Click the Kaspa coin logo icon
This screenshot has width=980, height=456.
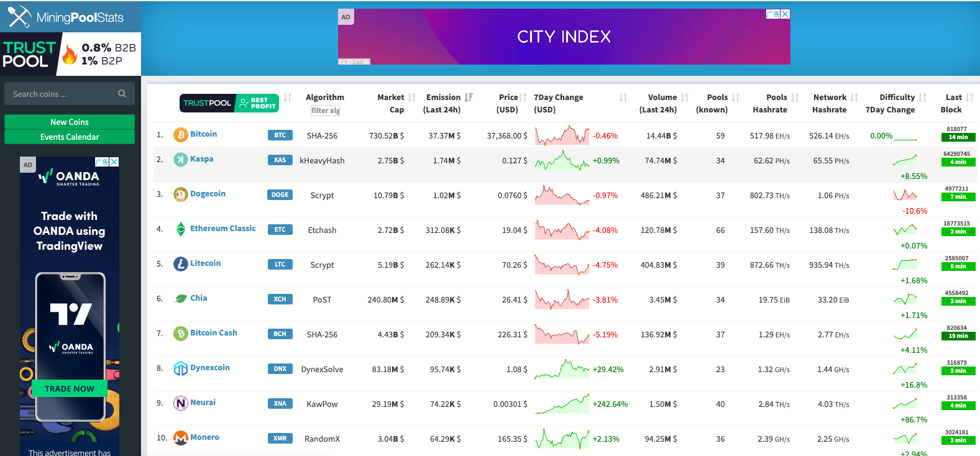180,160
